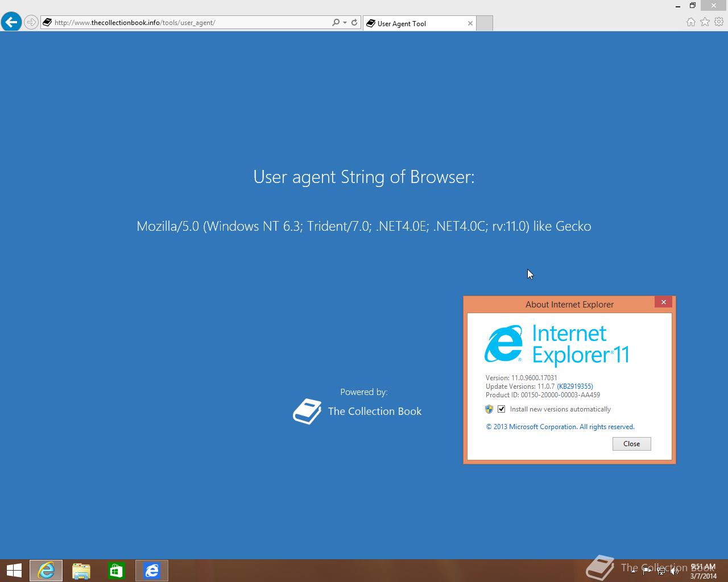This screenshot has height=582, width=728.
Task: Click The Collection Book logo on page
Action: click(307, 411)
